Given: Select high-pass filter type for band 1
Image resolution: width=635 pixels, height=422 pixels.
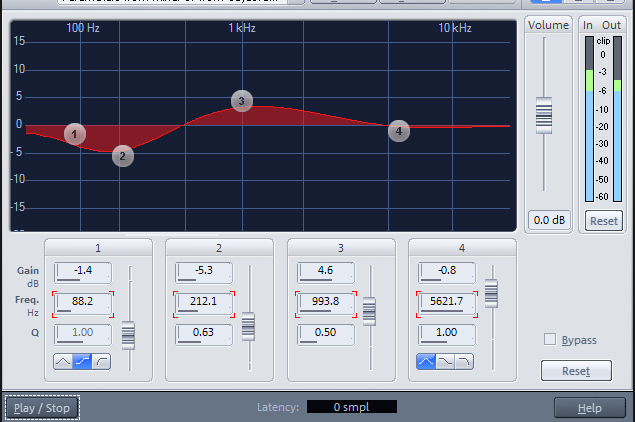Looking at the screenshot, I should click(101, 361).
